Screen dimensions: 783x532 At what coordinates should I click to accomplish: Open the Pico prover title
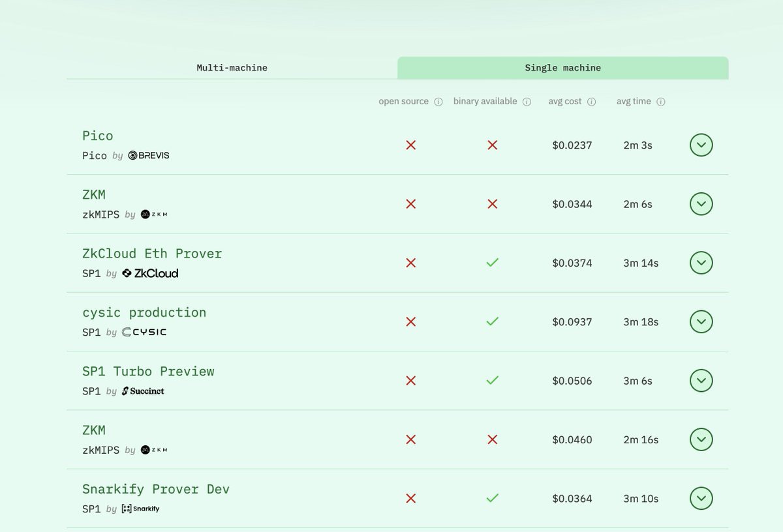pyautogui.click(x=98, y=136)
